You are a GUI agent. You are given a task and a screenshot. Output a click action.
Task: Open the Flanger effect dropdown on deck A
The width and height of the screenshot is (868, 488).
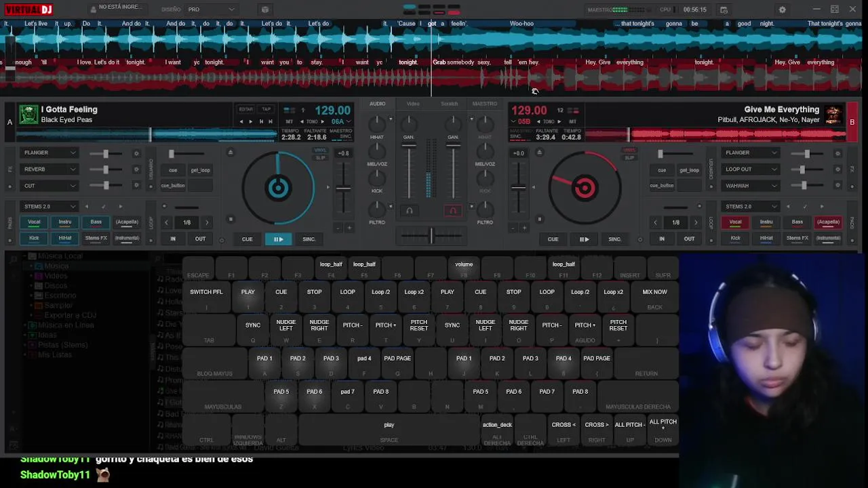pos(50,153)
